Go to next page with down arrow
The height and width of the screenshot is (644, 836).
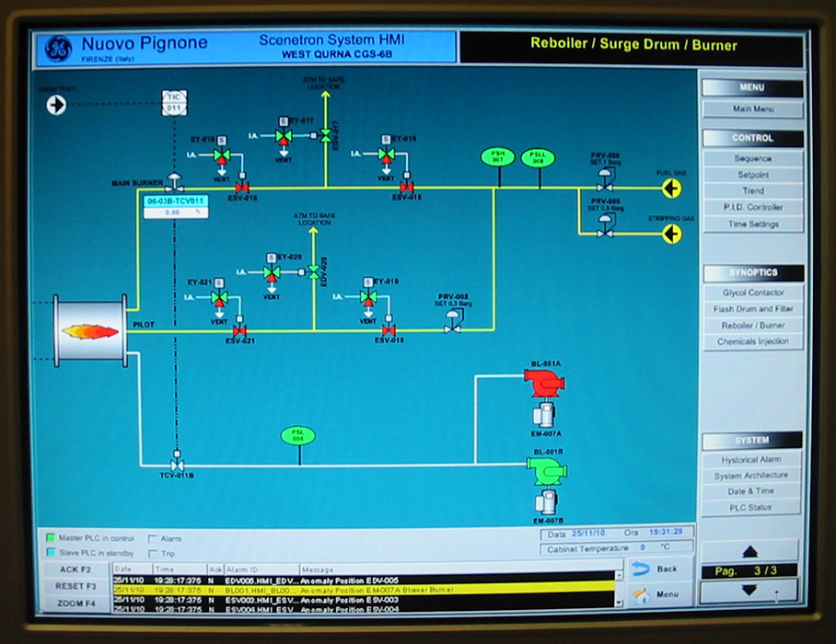[749, 591]
